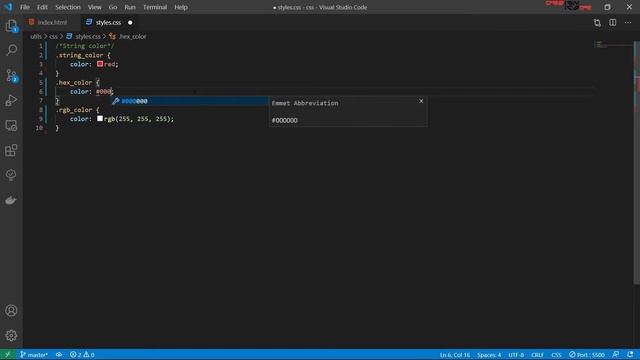Click rgb(255, 255, 255) value text
The width and height of the screenshot is (640, 360).
pyautogui.click(x=138, y=119)
